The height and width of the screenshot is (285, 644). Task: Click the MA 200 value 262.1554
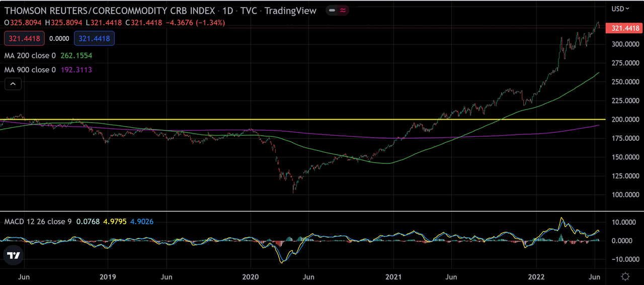[x=76, y=56]
